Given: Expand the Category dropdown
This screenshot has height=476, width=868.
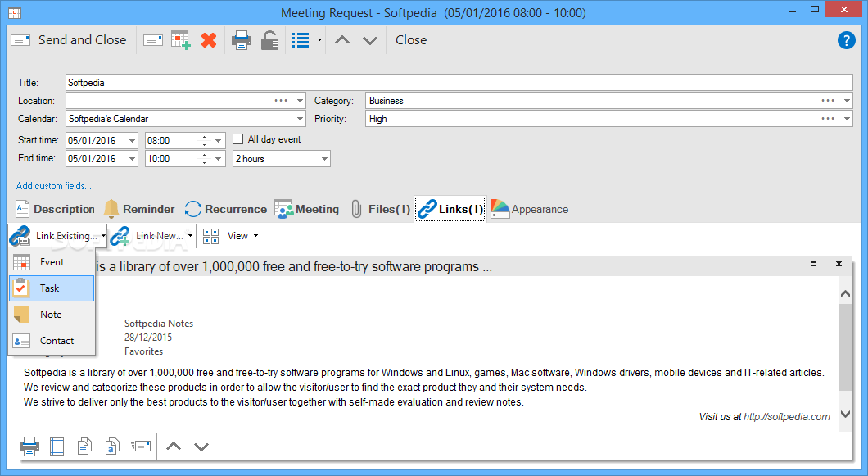Looking at the screenshot, I should coord(847,101).
